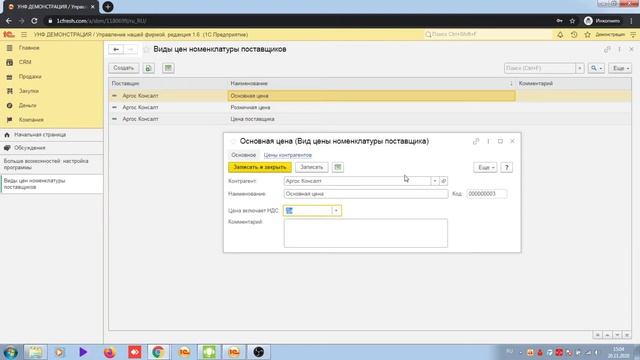Open the main hamburger menu

pyautogui.click(x=24, y=35)
